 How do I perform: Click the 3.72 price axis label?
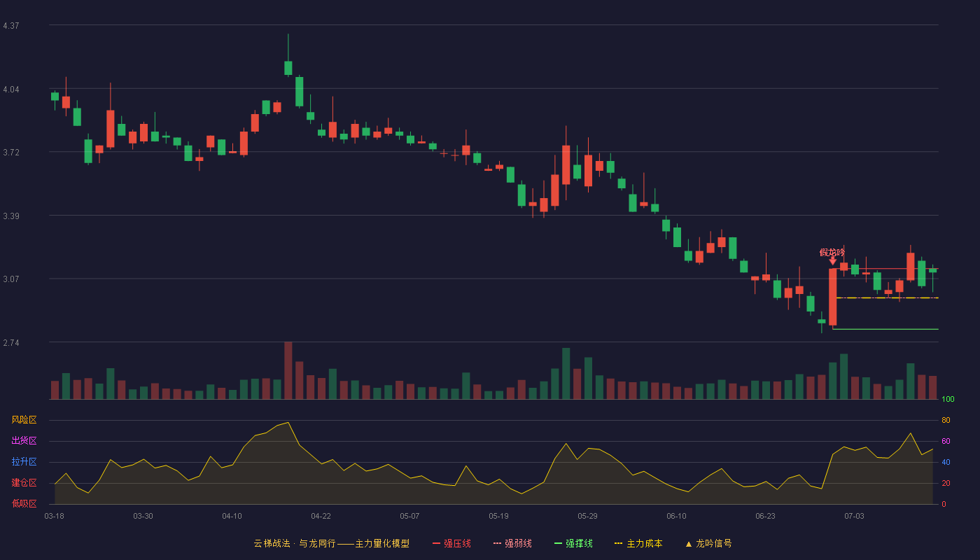(x=11, y=153)
